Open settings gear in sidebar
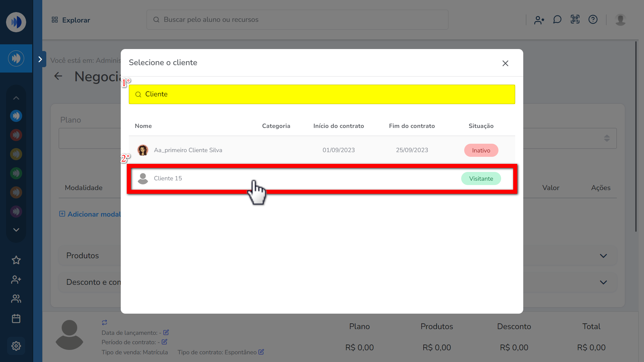This screenshot has height=362, width=644. click(16, 346)
